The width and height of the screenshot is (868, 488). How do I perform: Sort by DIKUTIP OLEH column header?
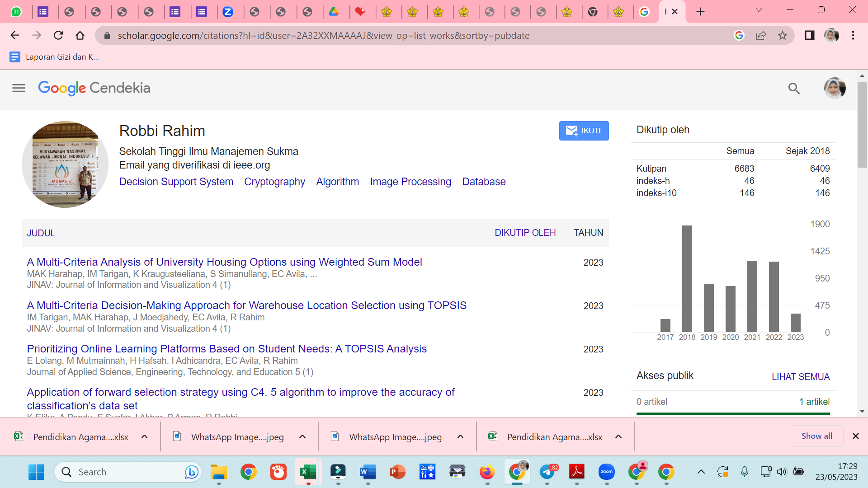click(x=525, y=233)
